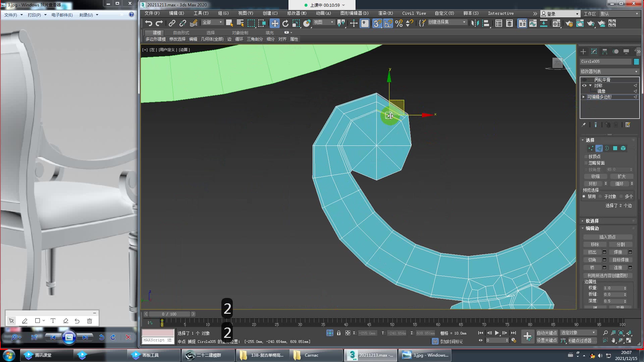
Task: Toggle eye visibility of 对称 modifier
Action: point(584,85)
